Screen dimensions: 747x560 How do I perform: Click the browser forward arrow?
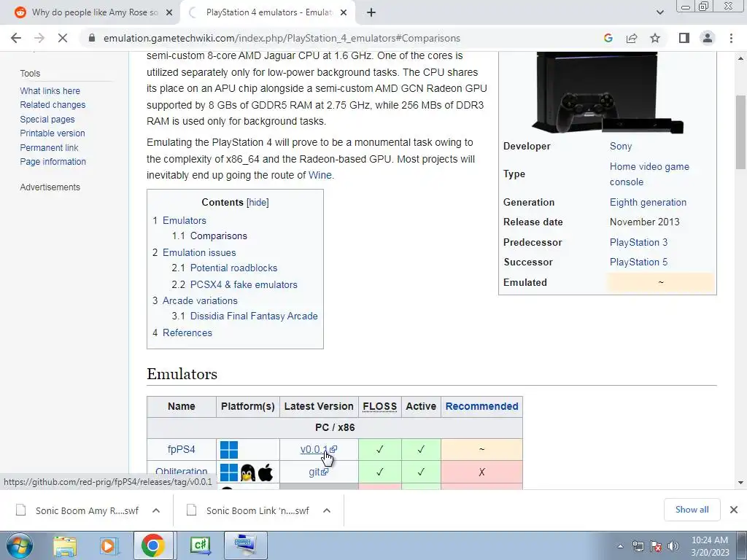pyautogui.click(x=39, y=38)
